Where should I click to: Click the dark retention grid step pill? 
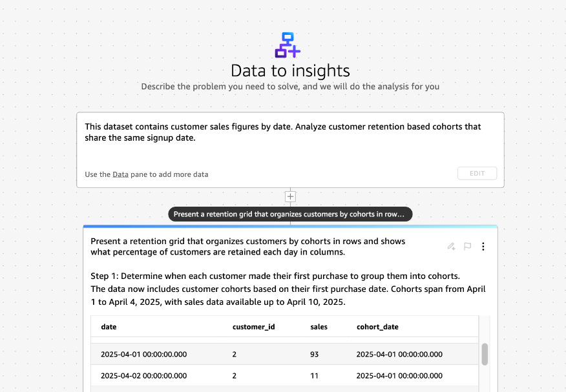(290, 214)
